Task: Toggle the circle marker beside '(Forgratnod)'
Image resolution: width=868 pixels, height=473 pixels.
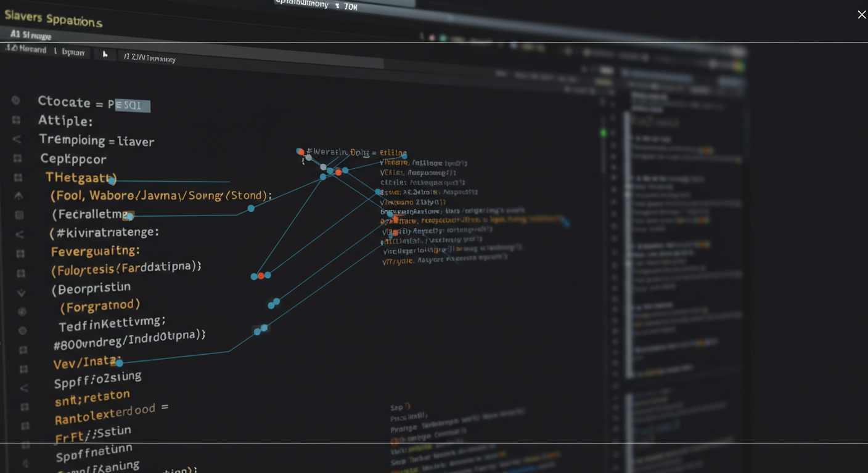Action: 22,312
